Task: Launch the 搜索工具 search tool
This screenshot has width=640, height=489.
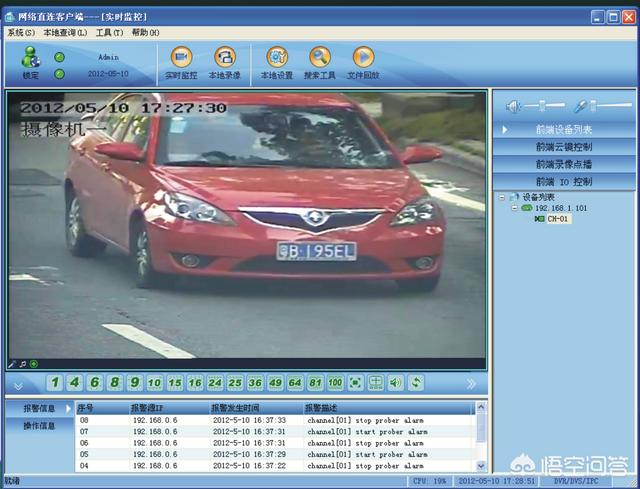Action: [320, 60]
